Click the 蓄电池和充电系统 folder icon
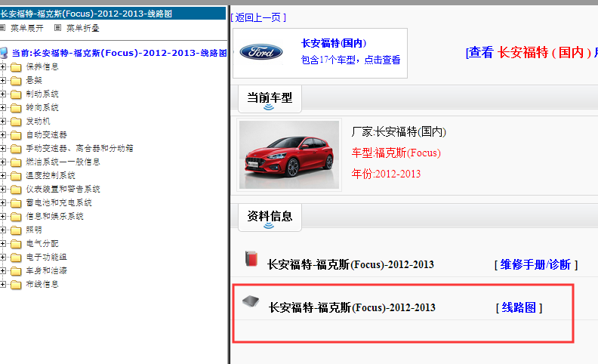 [16, 203]
